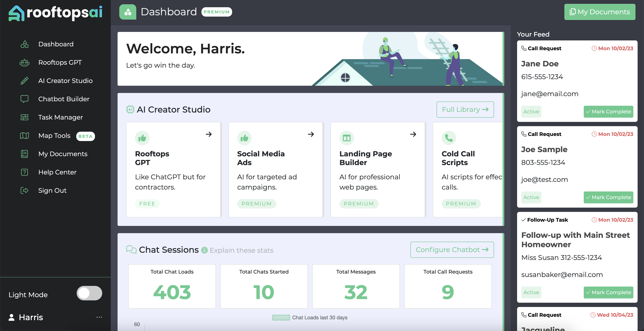Click the Rooftops GPT robot icon in sidebar
This screenshot has height=331, width=644.
pos(24,63)
